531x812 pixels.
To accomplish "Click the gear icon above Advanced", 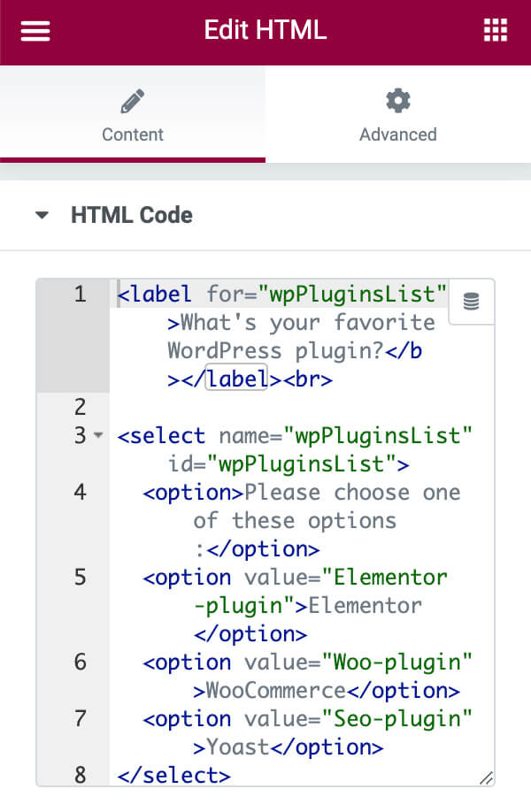I will [397, 100].
